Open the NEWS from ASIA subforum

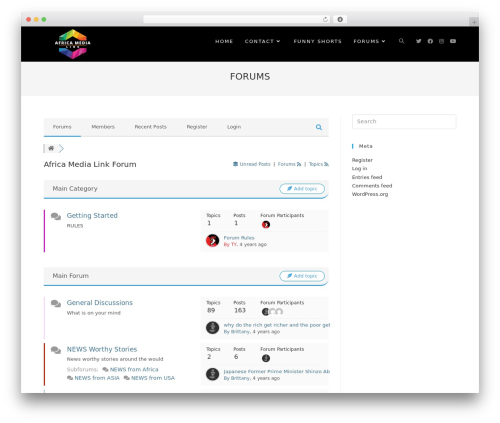click(x=97, y=378)
